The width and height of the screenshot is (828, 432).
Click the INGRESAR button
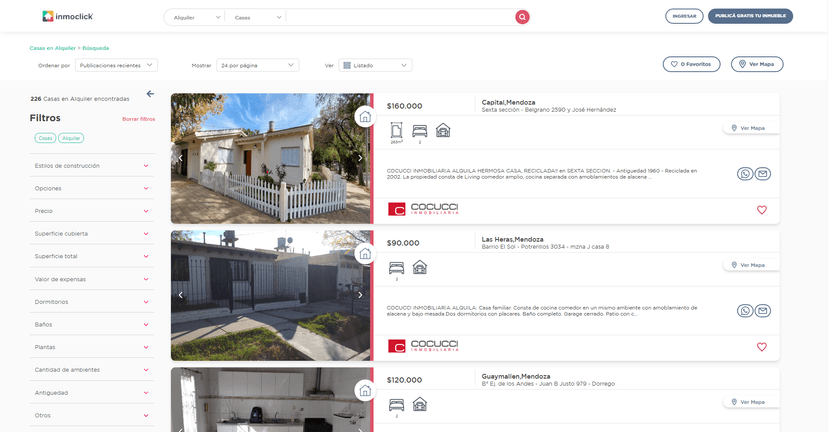pyautogui.click(x=684, y=16)
